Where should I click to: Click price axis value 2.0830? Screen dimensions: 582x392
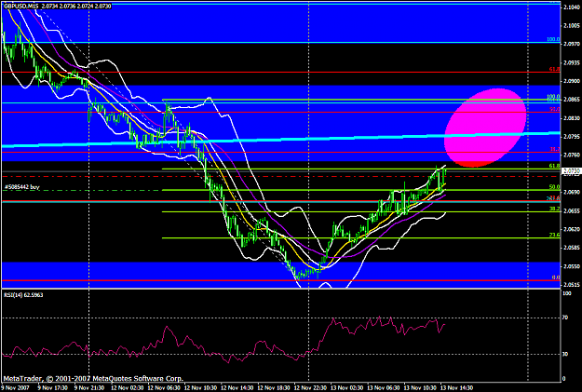pyautogui.click(x=570, y=118)
